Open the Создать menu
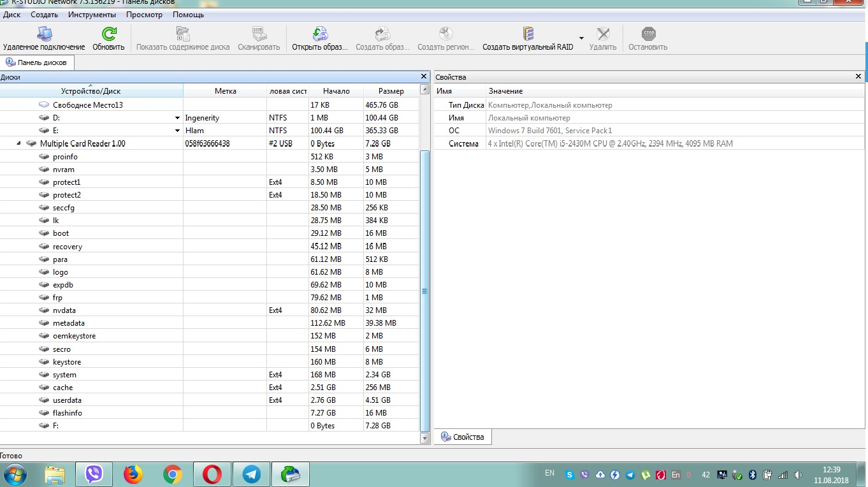 pyautogui.click(x=44, y=15)
